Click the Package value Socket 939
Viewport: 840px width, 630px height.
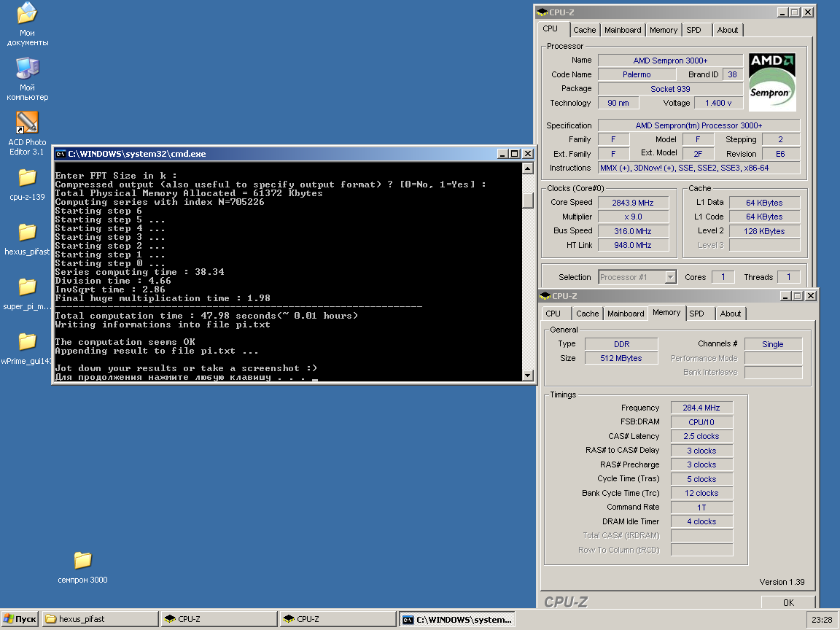[670, 89]
